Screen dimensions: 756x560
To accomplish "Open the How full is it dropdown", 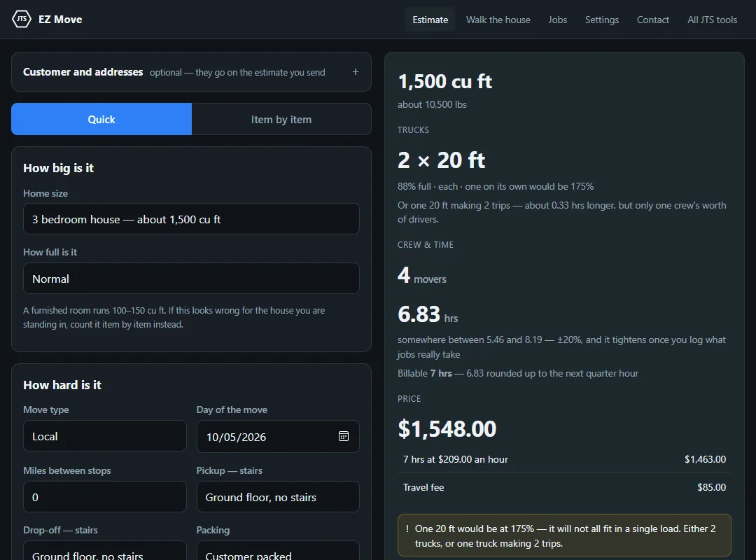I will [191, 279].
